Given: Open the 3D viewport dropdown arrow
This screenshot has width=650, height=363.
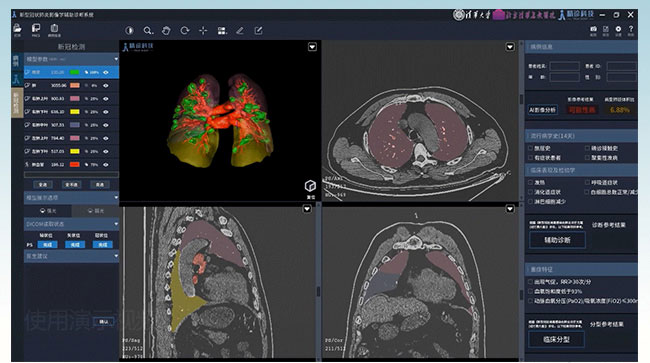Looking at the screenshot, I should (312, 47).
